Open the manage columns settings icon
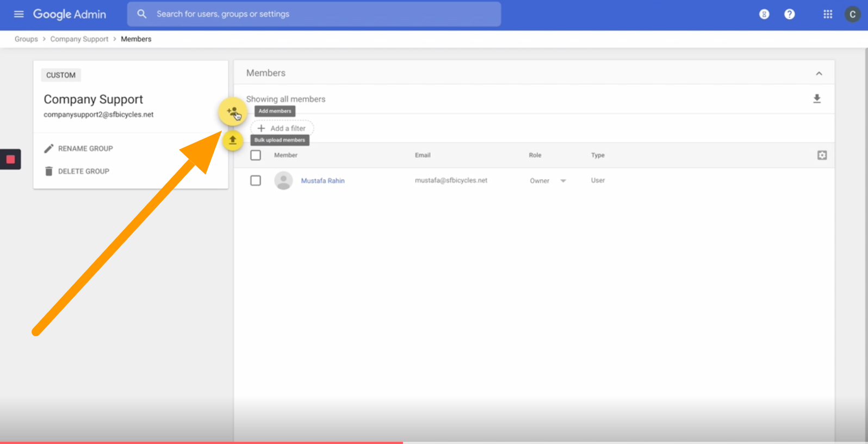 822,155
